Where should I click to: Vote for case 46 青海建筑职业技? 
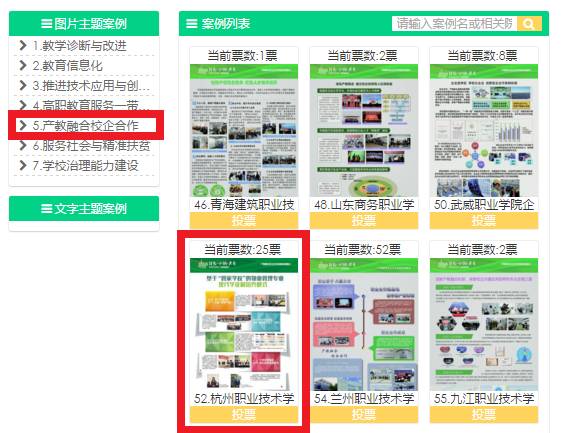coord(244,221)
